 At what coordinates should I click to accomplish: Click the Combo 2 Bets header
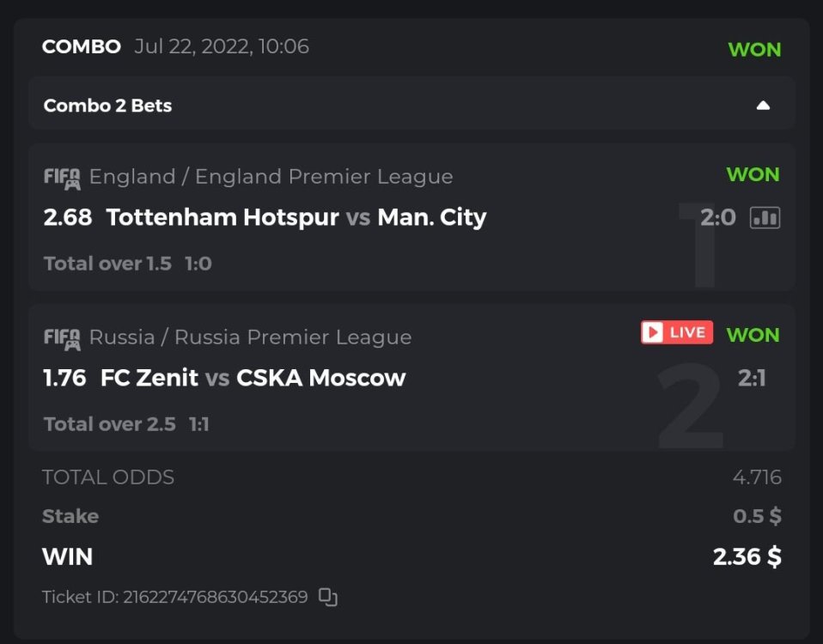point(107,106)
